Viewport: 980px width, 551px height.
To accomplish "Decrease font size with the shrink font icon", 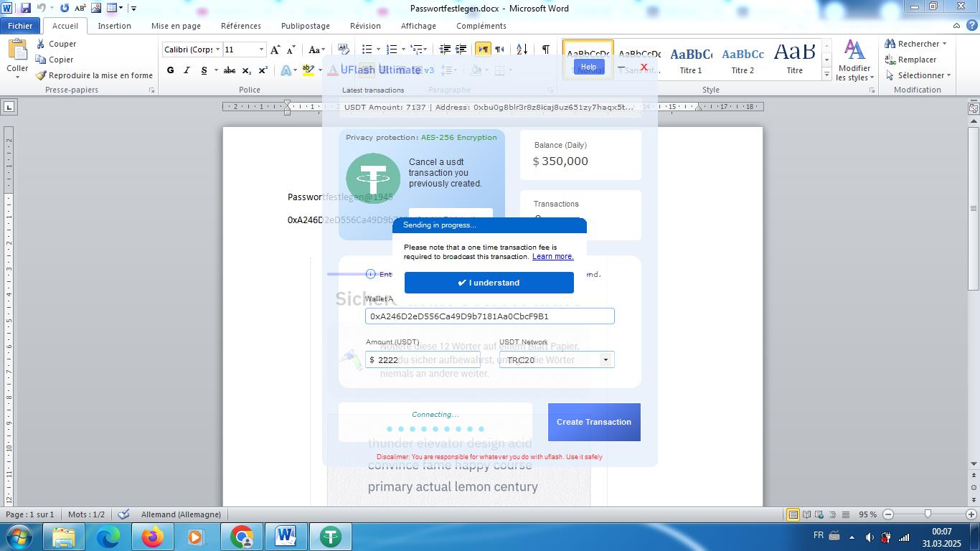I will [291, 50].
